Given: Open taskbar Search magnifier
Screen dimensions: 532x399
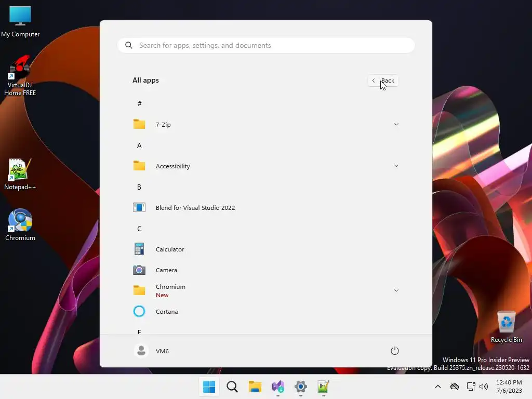Looking at the screenshot, I should pyautogui.click(x=232, y=387).
